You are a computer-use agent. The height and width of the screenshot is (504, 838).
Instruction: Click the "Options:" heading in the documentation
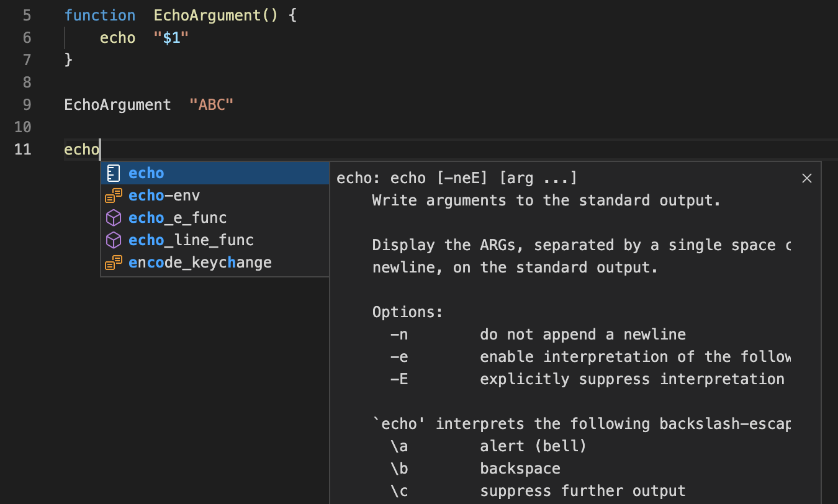coord(408,312)
